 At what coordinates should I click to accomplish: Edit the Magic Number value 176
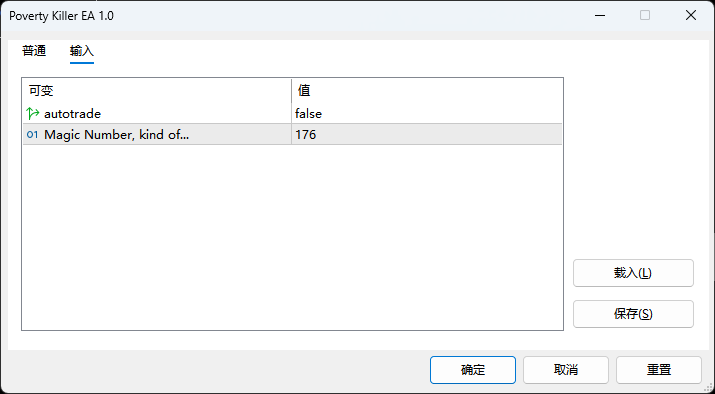point(426,135)
